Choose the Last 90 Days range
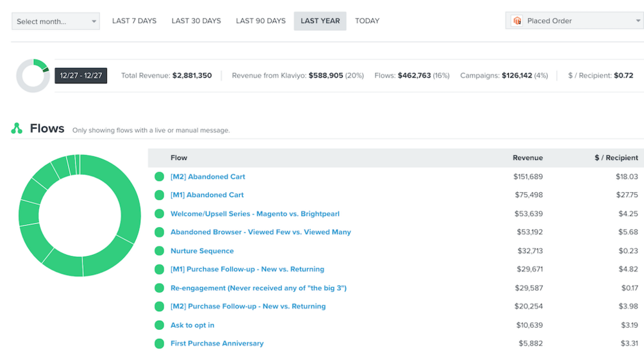 (261, 21)
